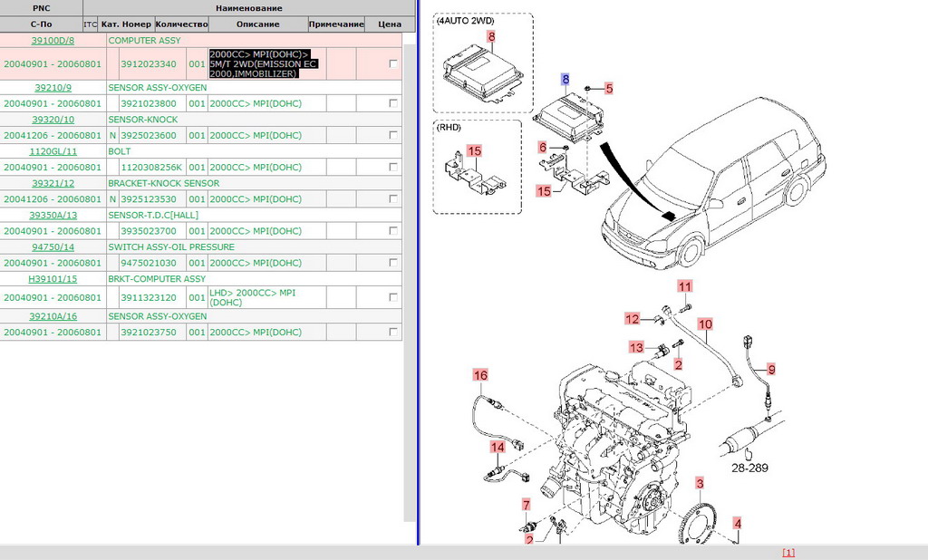This screenshot has width=928, height=560.
Task: Select blue highlighted callout 8
Action: (x=565, y=80)
